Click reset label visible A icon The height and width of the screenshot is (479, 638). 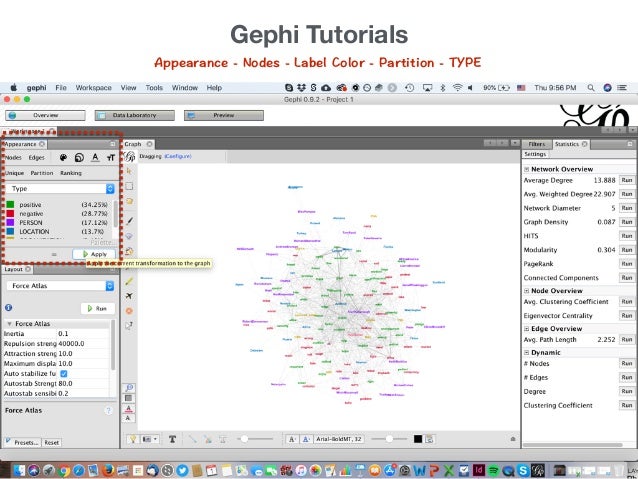click(128, 418)
